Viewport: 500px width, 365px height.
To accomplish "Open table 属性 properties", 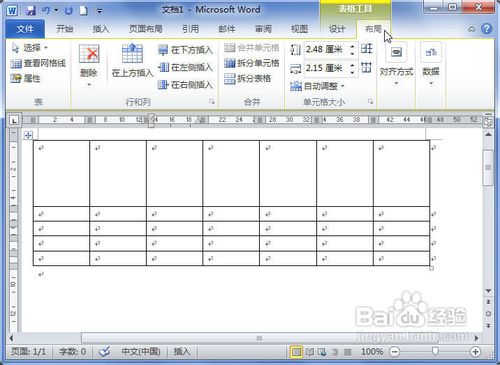I will click(x=26, y=78).
